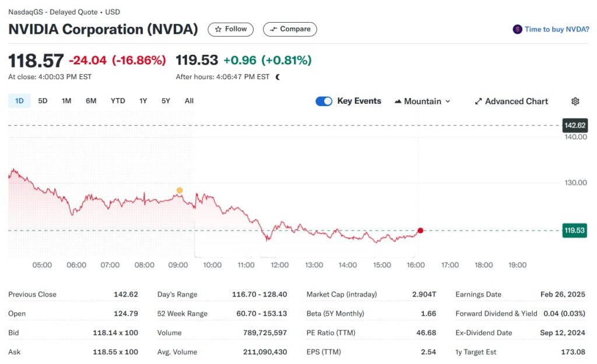Click the purple badge beside Time to buy NVDA

tap(518, 29)
